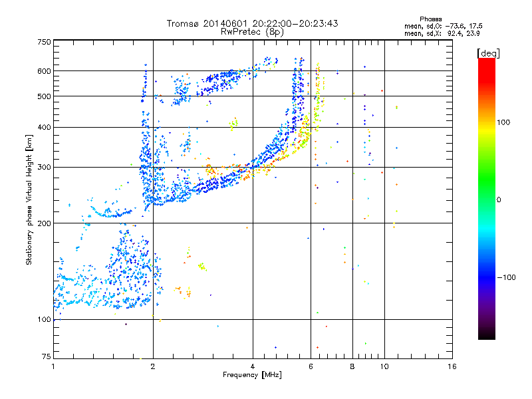532x399 pixels.
Task: Click the colorbar tick label '100'
Action: [x=503, y=122]
